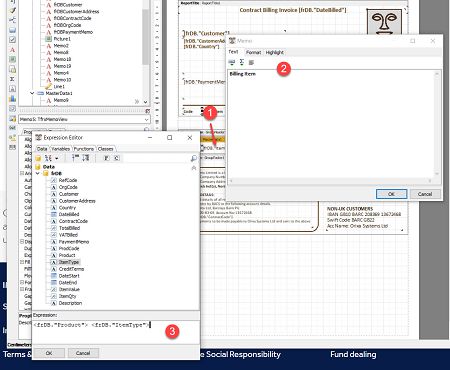This screenshot has height=370, width=450.
Task: Click the face logo picture on report page
Action: click(384, 22)
